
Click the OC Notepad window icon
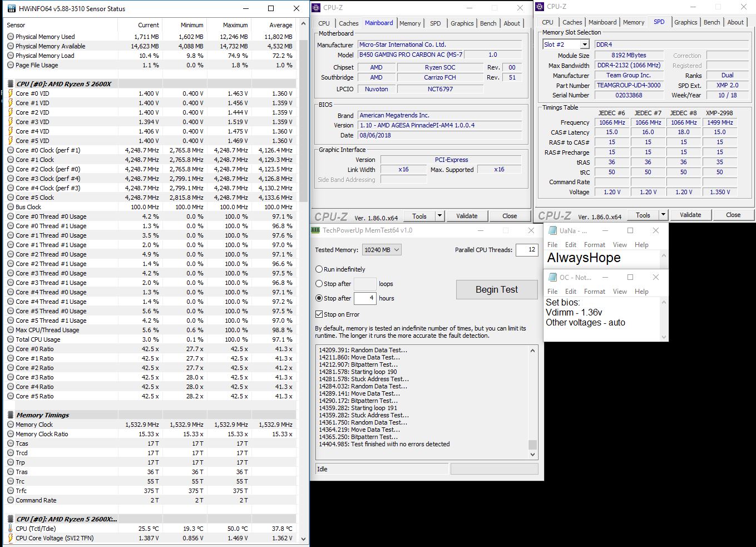click(553, 277)
